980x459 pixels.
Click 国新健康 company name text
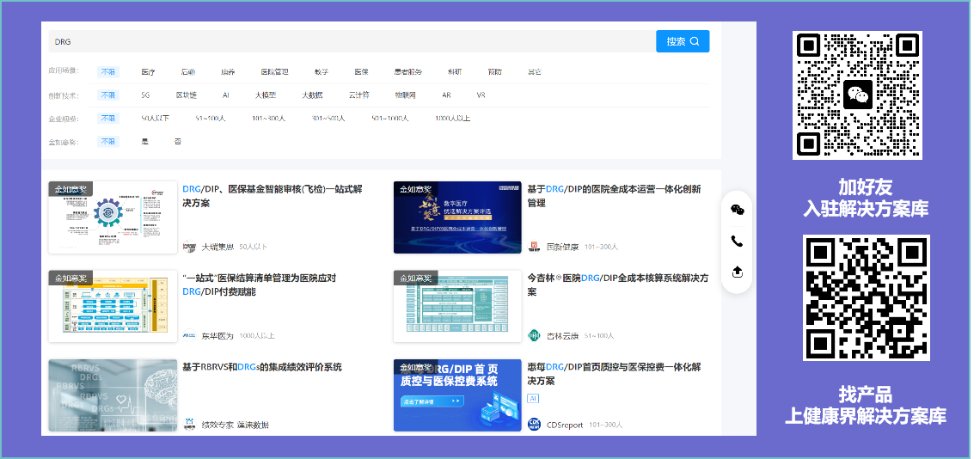pyautogui.click(x=562, y=247)
